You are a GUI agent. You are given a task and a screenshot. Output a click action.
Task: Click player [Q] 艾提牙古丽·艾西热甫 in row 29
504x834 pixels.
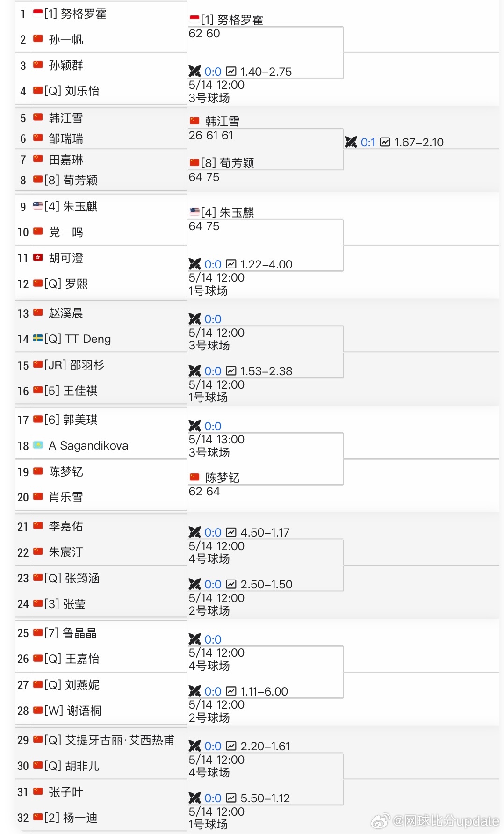pyautogui.click(x=109, y=740)
